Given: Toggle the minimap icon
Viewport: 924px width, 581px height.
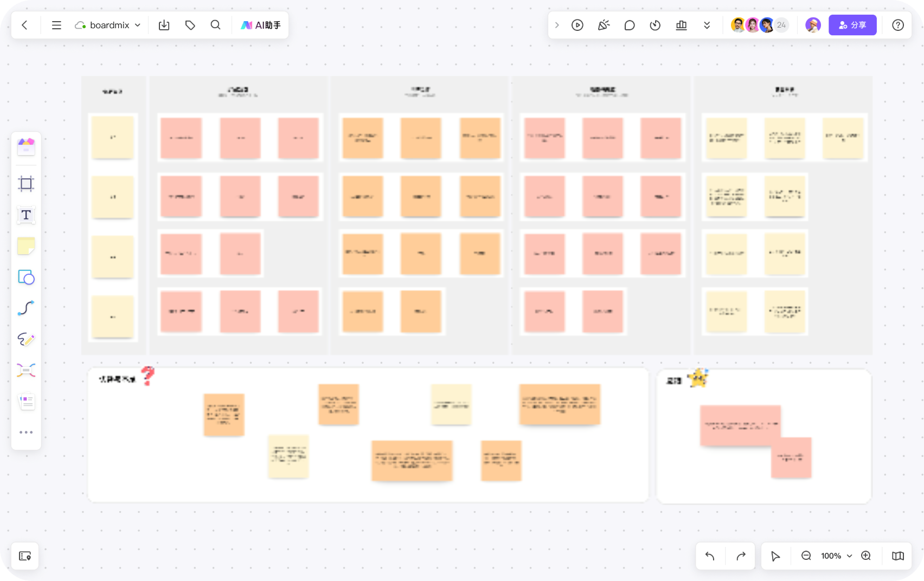Looking at the screenshot, I should (898, 556).
